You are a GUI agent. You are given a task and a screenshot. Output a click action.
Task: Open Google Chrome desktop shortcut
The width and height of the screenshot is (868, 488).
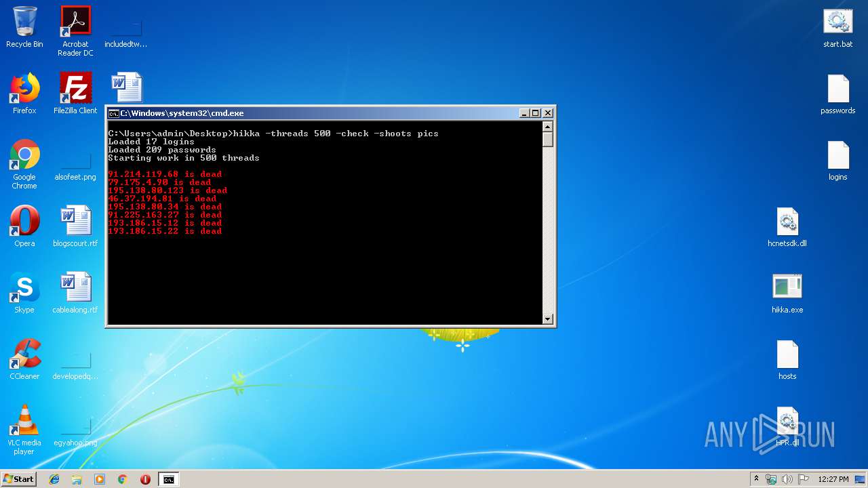pos(24,164)
